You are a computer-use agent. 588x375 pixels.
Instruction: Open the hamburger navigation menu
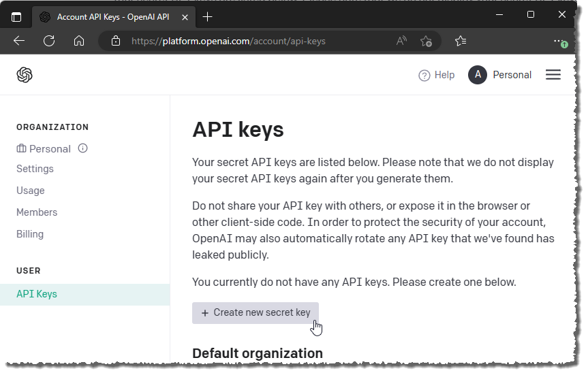pyautogui.click(x=553, y=75)
